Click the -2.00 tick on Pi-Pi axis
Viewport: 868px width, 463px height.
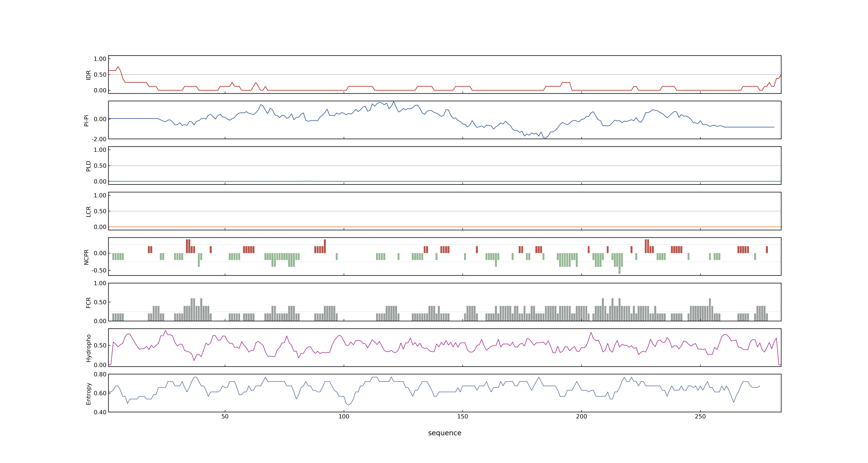(x=99, y=139)
